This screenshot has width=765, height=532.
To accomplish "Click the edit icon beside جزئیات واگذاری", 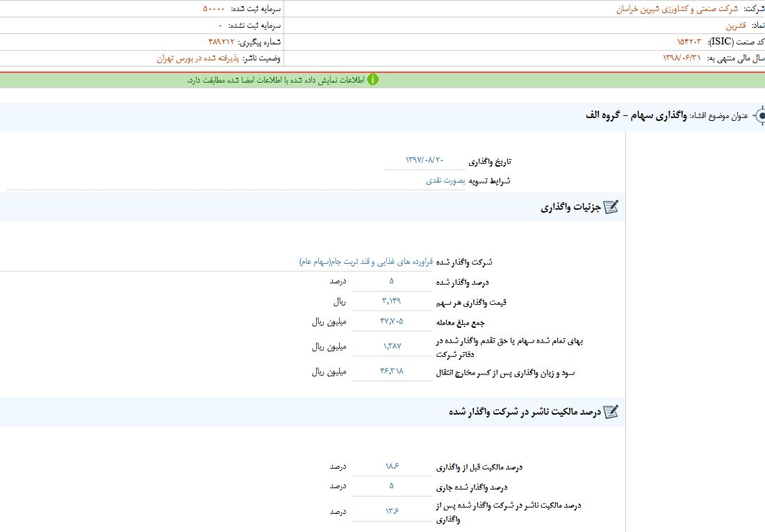I will click(x=611, y=207).
